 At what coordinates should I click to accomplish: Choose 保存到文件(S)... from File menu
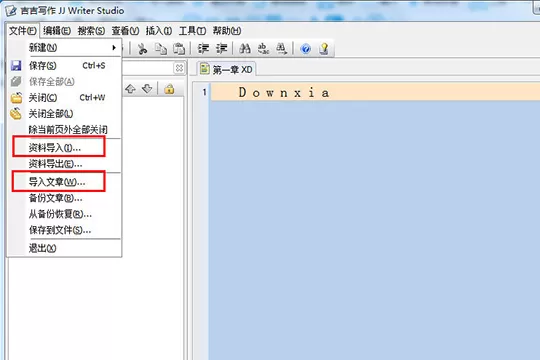click(64, 230)
